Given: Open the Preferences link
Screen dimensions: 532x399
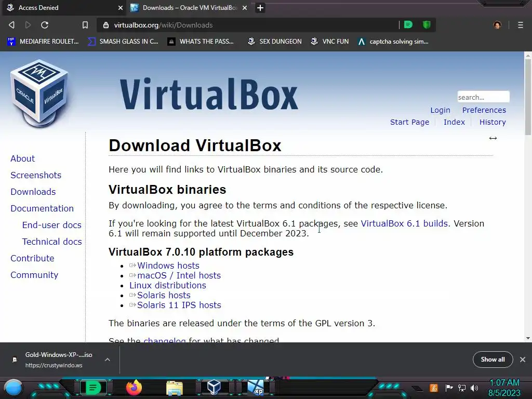Looking at the screenshot, I should (484, 110).
